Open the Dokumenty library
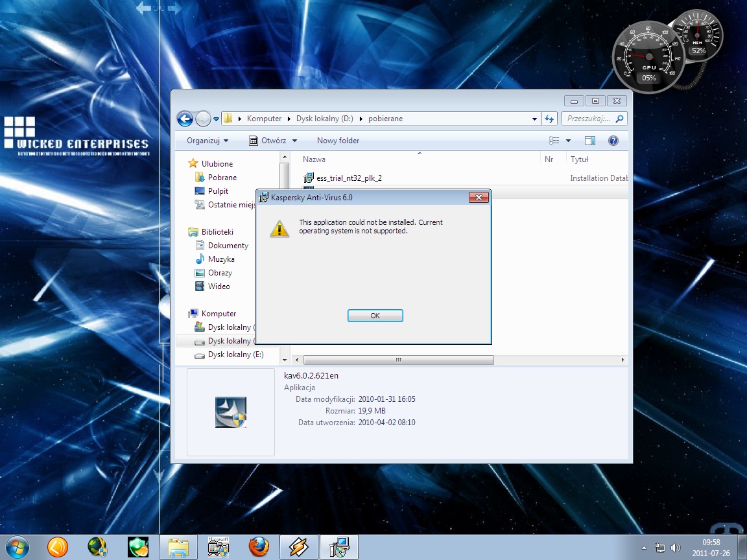Image resolution: width=747 pixels, height=560 pixels. [228, 246]
